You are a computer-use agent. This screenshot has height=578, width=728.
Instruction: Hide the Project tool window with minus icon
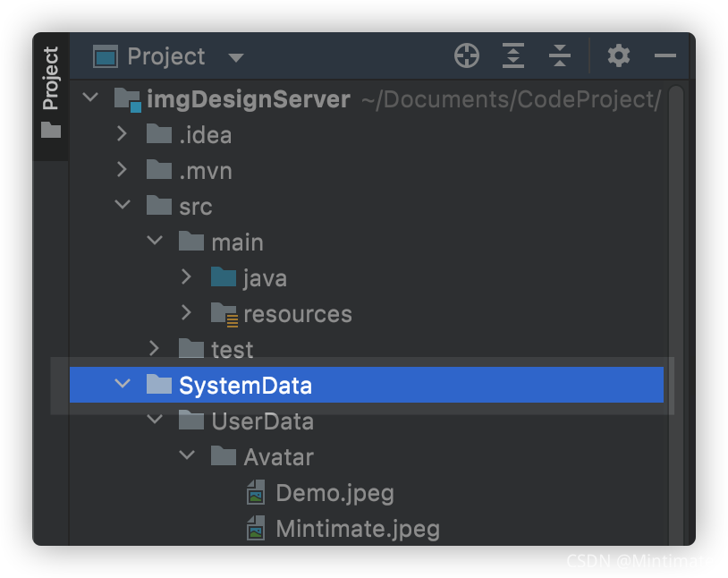tap(665, 55)
